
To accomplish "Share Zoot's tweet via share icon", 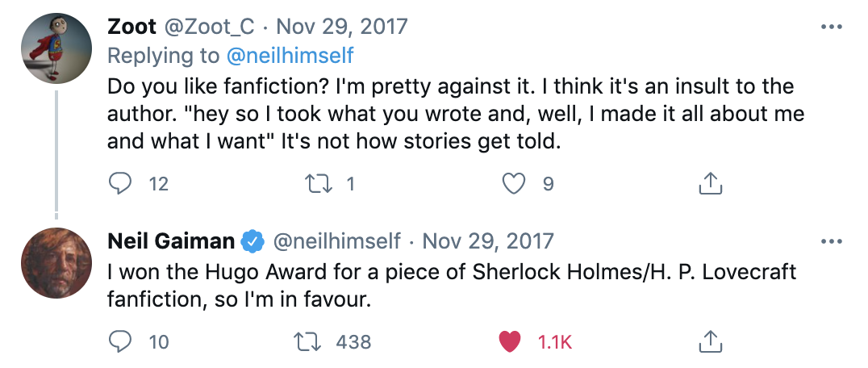I will tap(709, 184).
